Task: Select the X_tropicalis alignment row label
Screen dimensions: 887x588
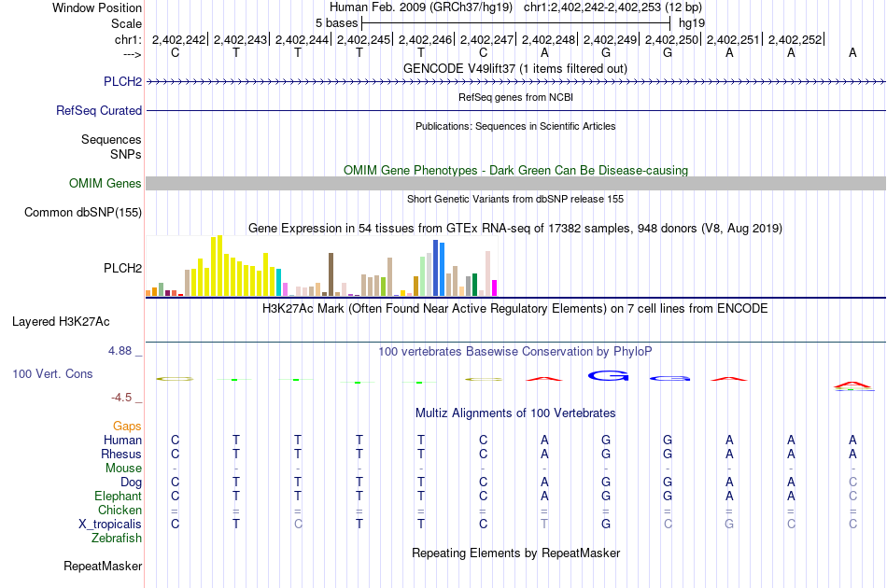Action: point(110,525)
